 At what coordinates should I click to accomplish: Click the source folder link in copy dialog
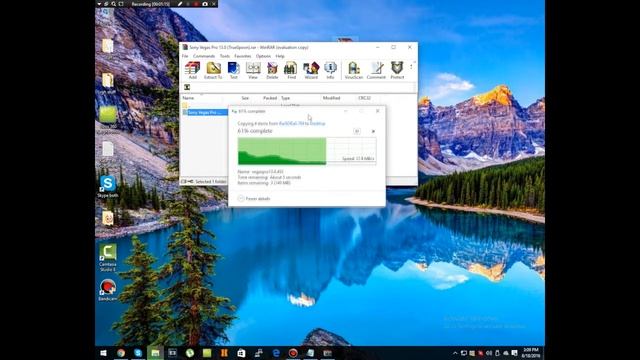tap(291, 123)
